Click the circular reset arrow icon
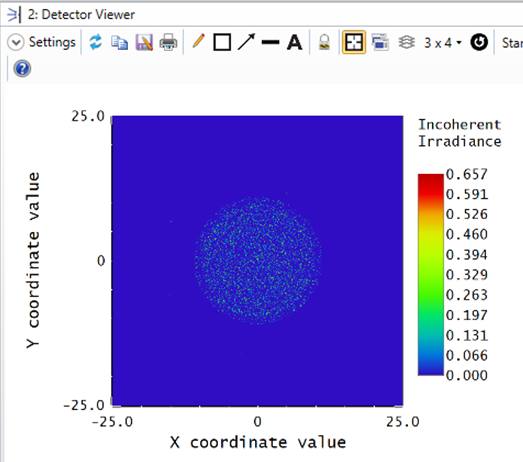 coord(479,42)
